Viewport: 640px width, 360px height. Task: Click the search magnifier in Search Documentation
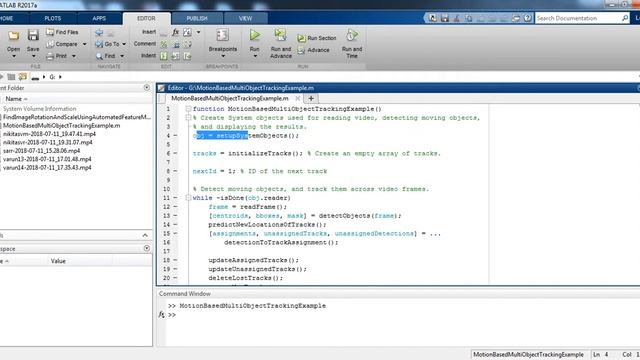625,18
